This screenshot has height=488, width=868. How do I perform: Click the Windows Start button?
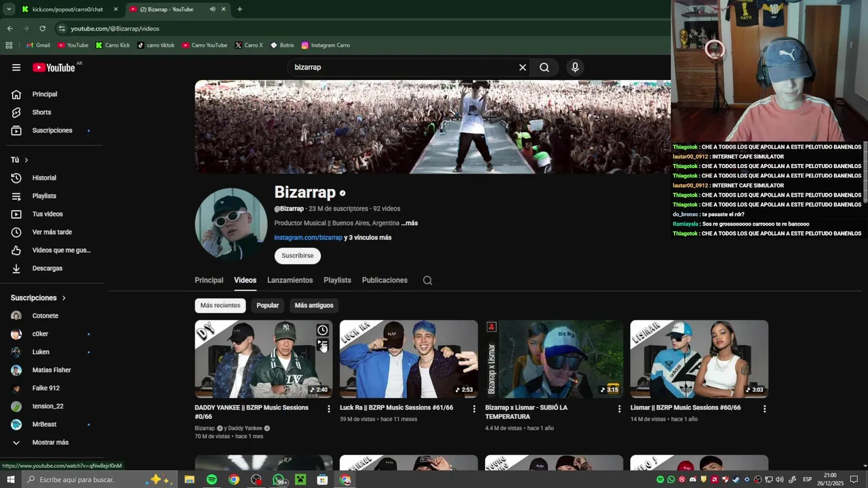10,479
